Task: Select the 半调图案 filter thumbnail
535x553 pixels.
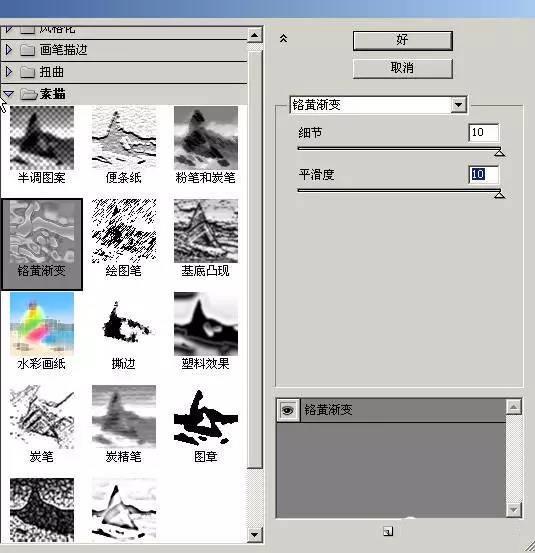Action: click(x=42, y=138)
